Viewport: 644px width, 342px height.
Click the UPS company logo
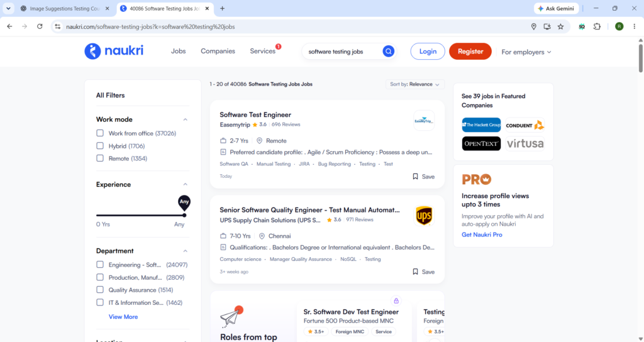coord(424,216)
